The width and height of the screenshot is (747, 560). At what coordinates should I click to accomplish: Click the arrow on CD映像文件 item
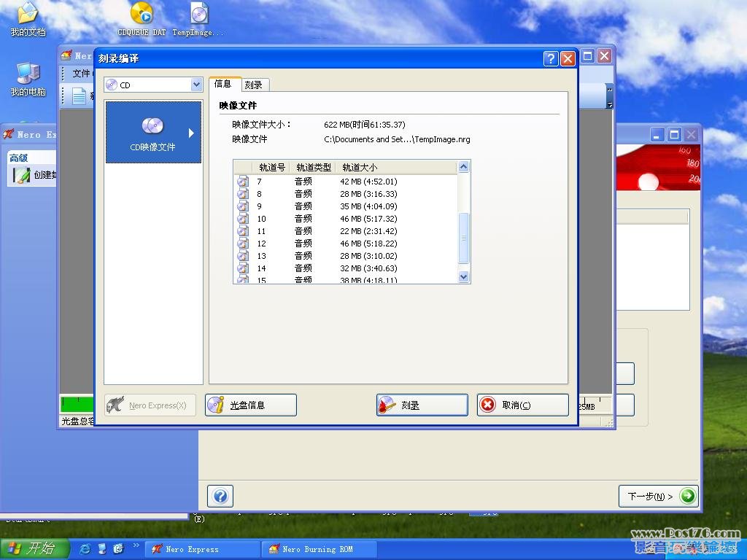(x=191, y=133)
